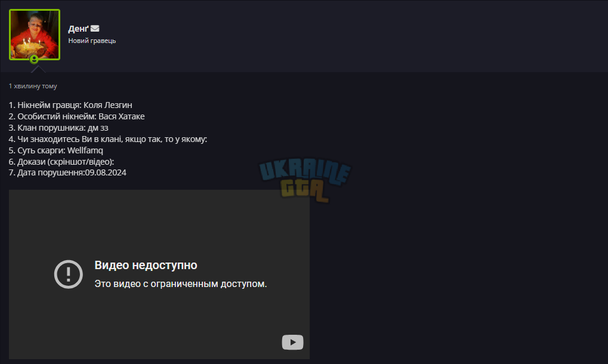Screen dimensions: 608x364
Task: Click the line asking "Чи знаходитесь Ви в клані"
Action: [108, 139]
